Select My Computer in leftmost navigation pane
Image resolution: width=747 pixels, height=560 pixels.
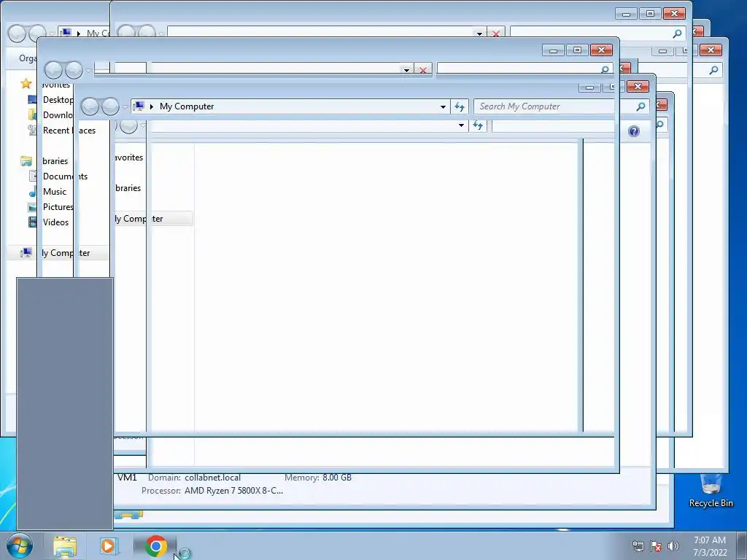[58, 253]
